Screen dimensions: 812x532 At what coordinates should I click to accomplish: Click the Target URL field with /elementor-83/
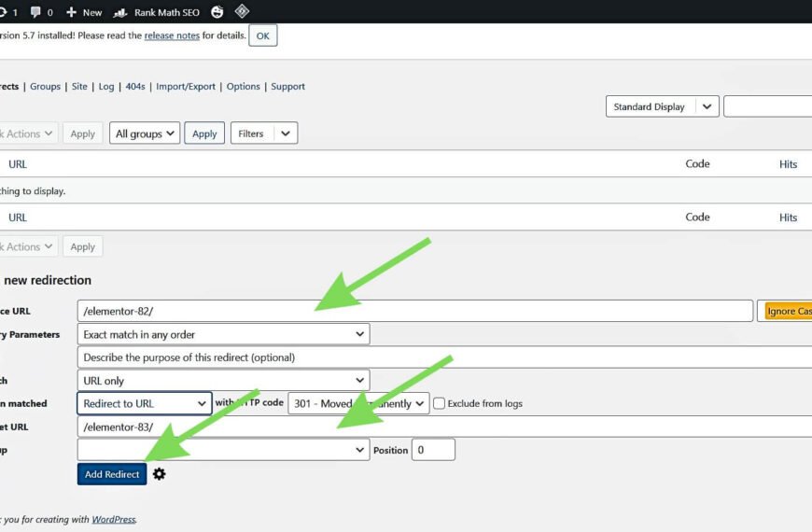444,427
